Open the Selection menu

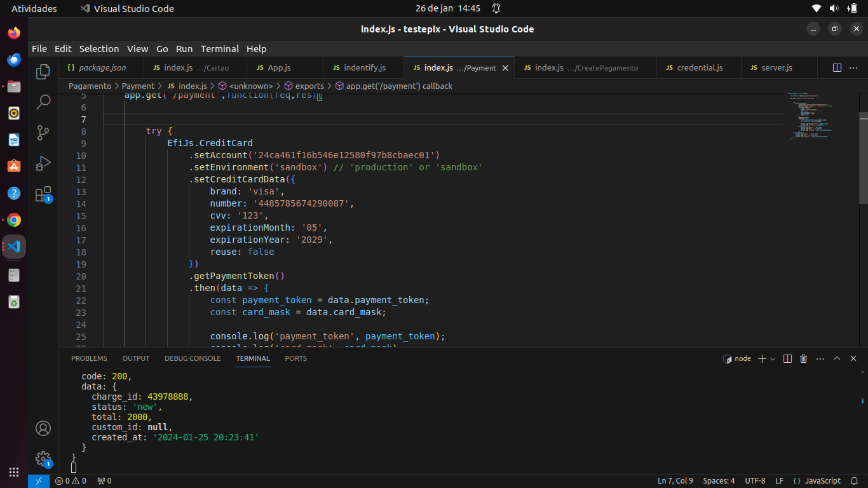point(99,49)
